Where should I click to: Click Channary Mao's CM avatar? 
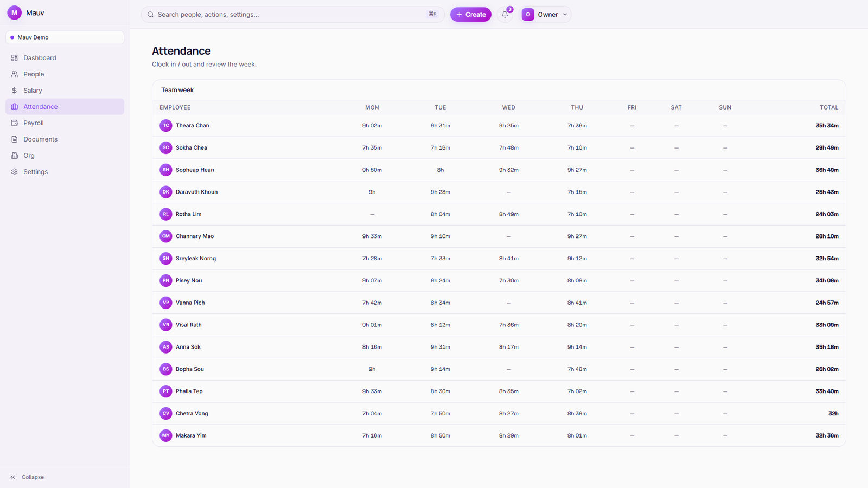click(166, 236)
